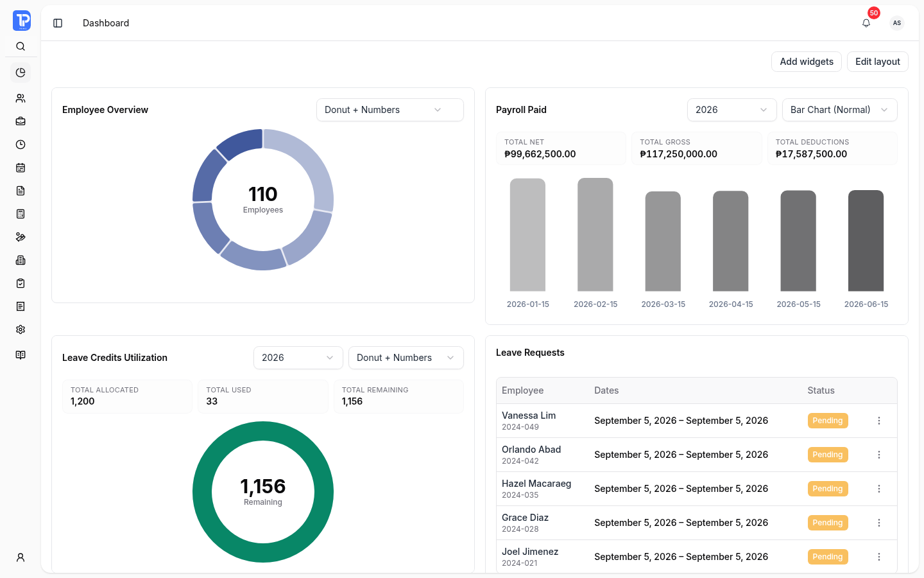Click dates in Grace Diaz leave row
The width and height of the screenshot is (924, 578).
pos(681,523)
